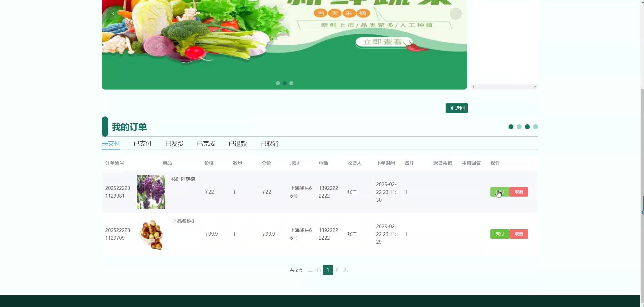Open the 已完成 tab
This screenshot has height=307, width=644.
pos(206,144)
